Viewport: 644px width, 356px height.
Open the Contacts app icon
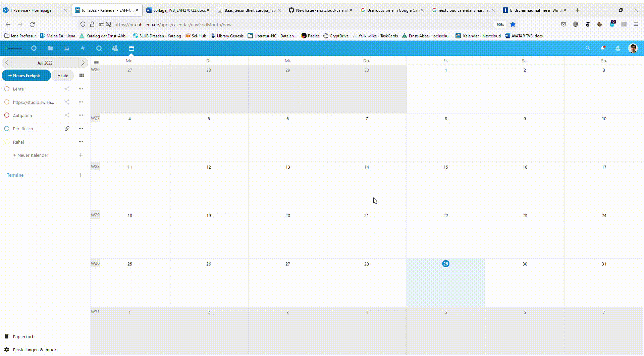(x=115, y=48)
